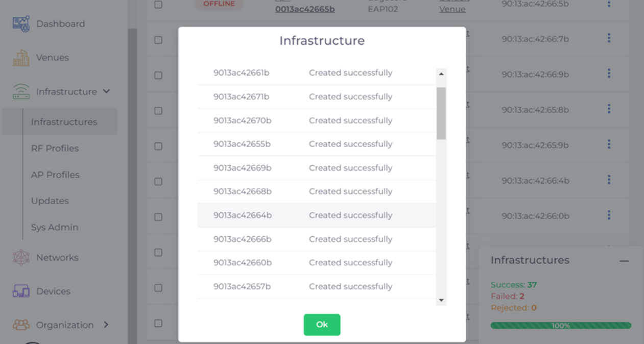The height and width of the screenshot is (344, 644).
Task: Click the Networks globe icon
Action: [x=21, y=258]
